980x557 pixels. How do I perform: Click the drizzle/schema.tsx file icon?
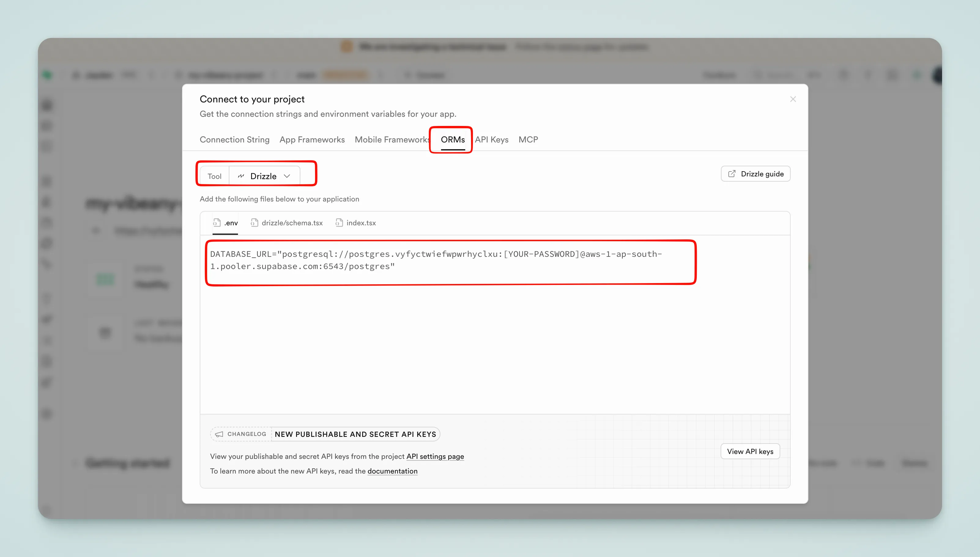tap(254, 223)
